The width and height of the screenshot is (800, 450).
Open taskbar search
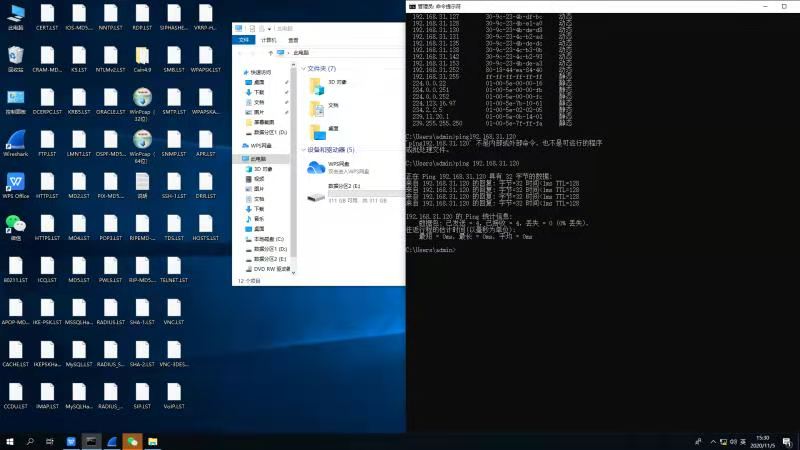click(30, 441)
